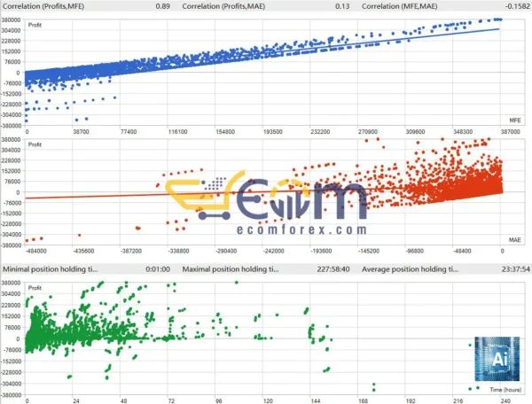Select the Maximal position holding time label
532x404 pixels.
[231, 269]
